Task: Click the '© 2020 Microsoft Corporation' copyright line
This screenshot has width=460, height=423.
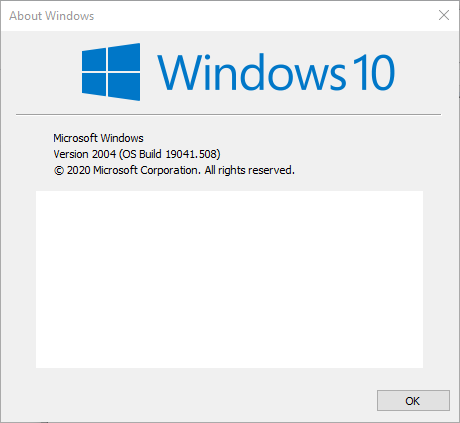Action: 174,170
